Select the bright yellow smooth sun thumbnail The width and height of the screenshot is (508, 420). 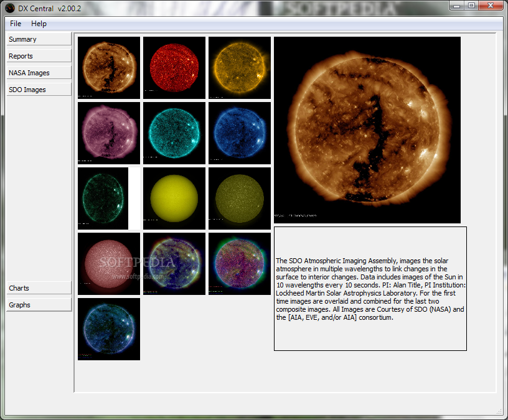[174, 198]
